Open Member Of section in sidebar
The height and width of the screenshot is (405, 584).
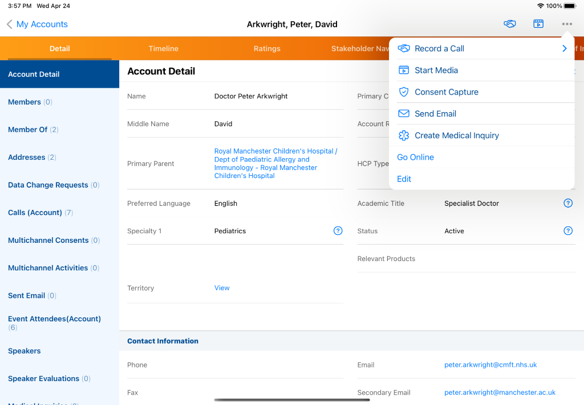60,129
